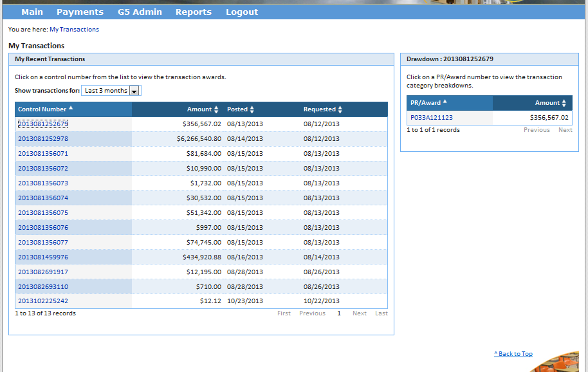Open the Payments menu
Screen dimensions: 588x372
click(x=80, y=12)
